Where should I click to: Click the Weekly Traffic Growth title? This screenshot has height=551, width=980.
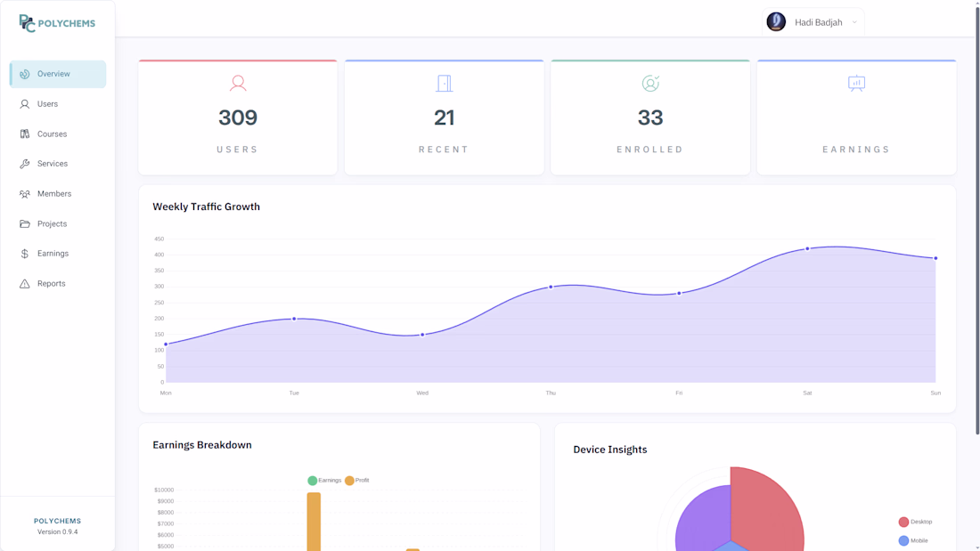point(207,207)
